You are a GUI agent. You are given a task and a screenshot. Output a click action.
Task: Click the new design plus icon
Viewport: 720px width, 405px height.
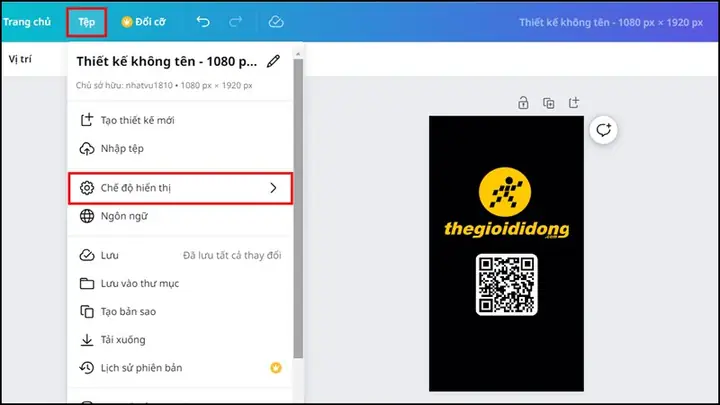tap(87, 120)
